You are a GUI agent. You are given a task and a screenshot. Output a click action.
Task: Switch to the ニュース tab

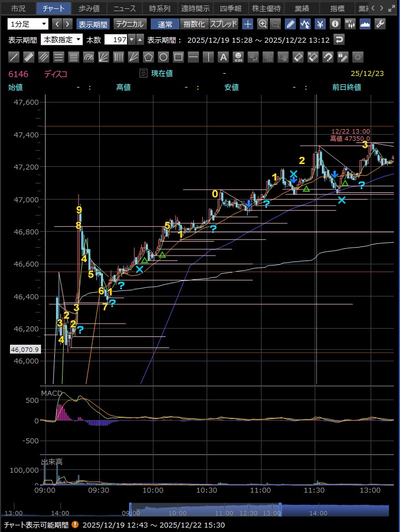coord(124,8)
